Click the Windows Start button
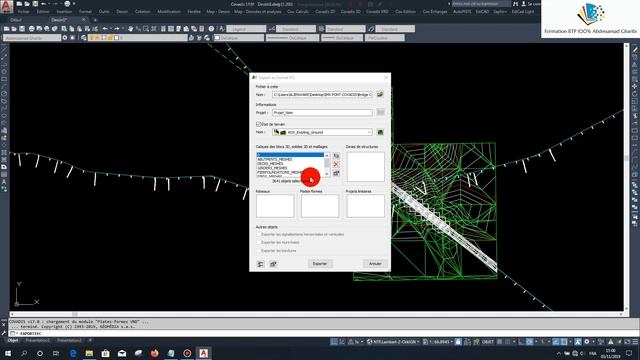This screenshot has height=360, width=640. click(8, 353)
